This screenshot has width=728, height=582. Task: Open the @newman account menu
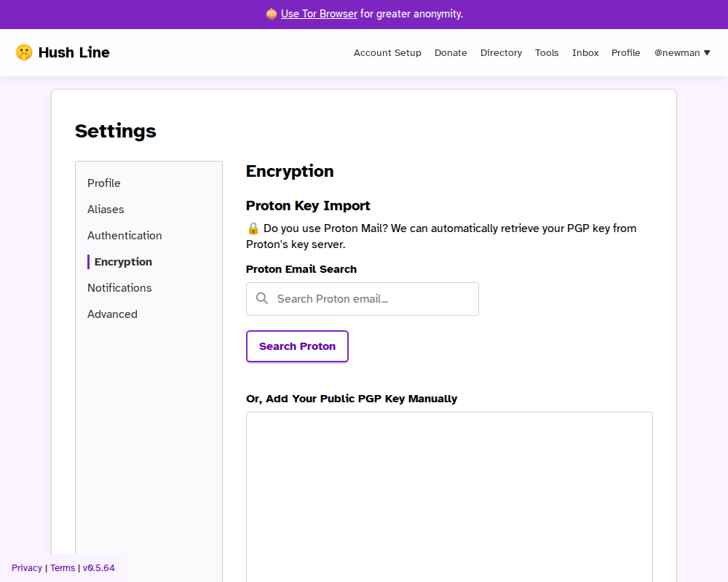[677, 52]
